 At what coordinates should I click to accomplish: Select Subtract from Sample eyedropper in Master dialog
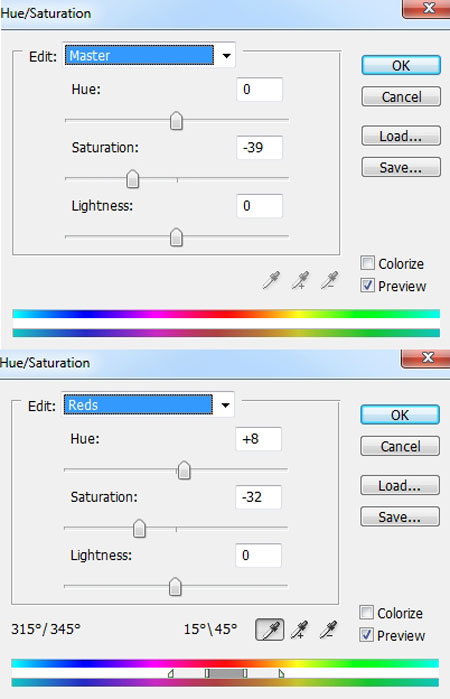point(330,280)
